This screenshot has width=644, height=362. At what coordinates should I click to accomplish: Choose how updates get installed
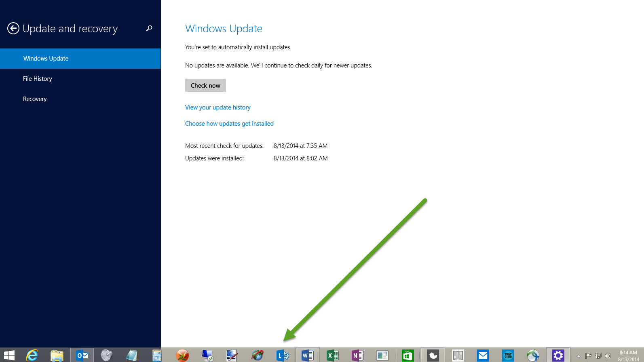click(x=229, y=124)
